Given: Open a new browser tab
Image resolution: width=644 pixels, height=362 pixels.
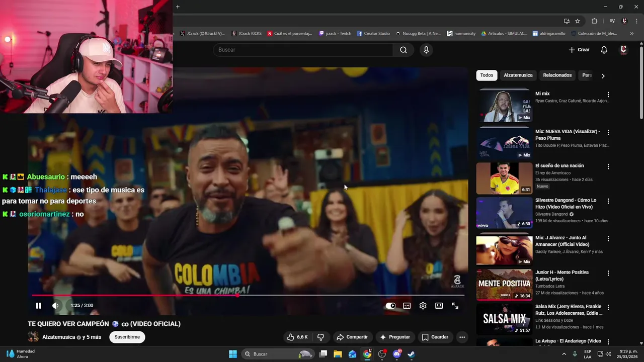Looking at the screenshot, I should tap(178, 7).
